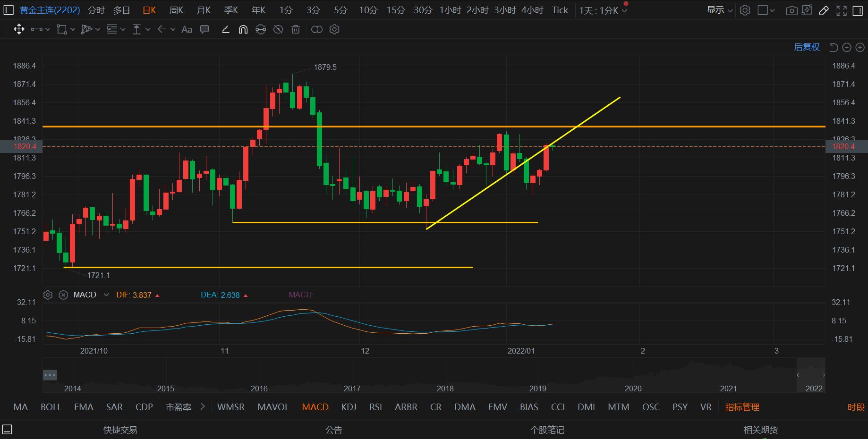The width and height of the screenshot is (868, 439).
Task: Expand the arrow marker dropdown
Action: click(173, 30)
